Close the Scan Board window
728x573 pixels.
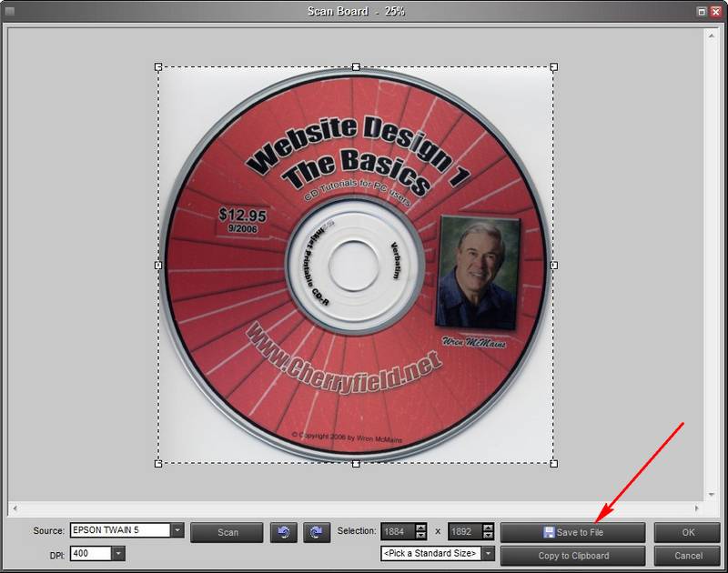pos(715,11)
